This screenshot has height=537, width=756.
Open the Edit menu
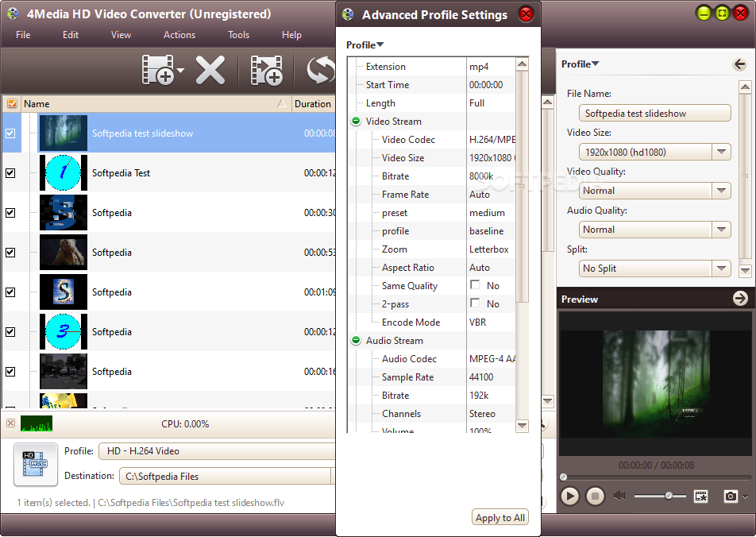71,35
